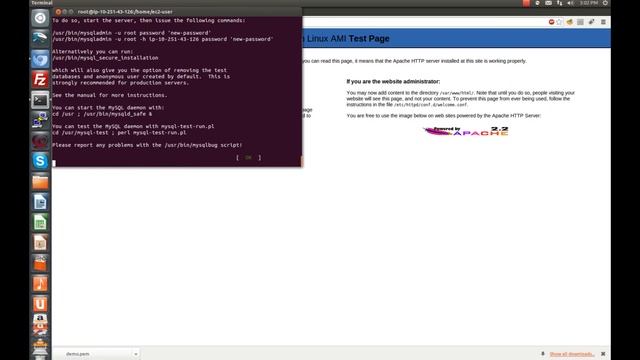Open the downloaded demo.pem file

78,354
